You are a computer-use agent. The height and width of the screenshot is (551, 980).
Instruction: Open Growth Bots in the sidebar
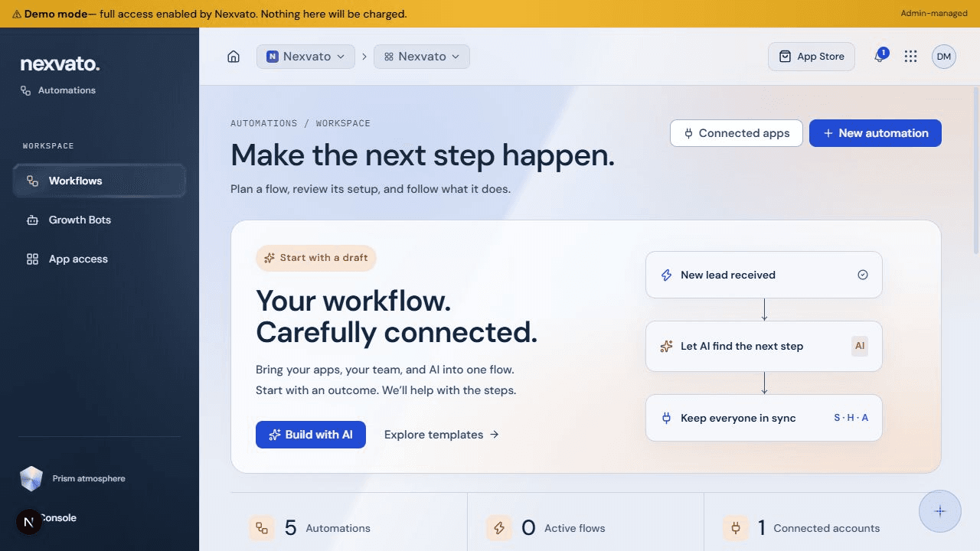(100, 220)
